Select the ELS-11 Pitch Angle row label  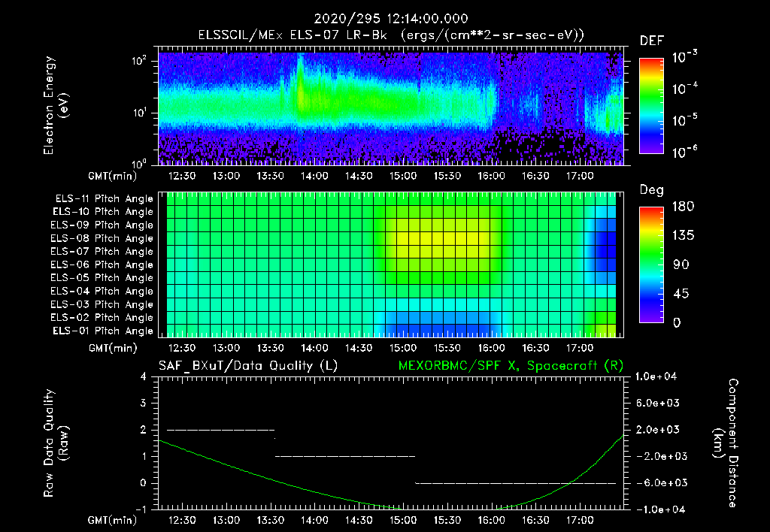(104, 199)
